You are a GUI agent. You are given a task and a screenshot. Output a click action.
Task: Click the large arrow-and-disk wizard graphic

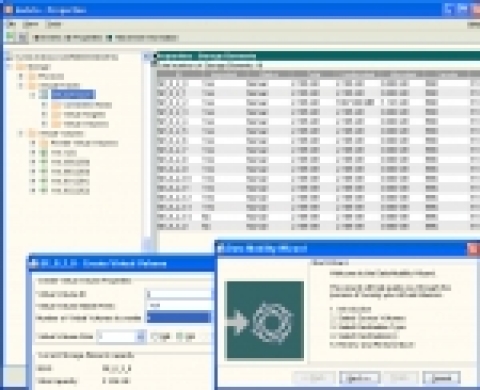264,321
